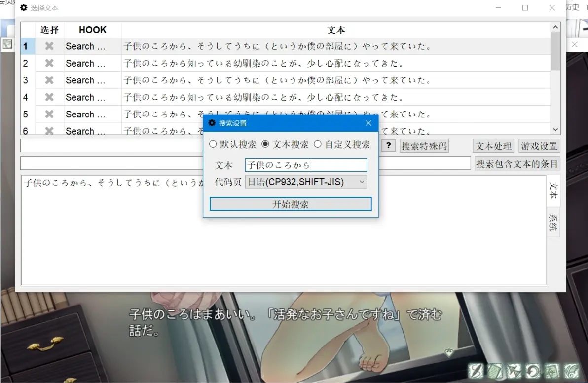This screenshot has width=588, height=383.
Task: Click the X select icon in row 5
Action: pos(49,115)
